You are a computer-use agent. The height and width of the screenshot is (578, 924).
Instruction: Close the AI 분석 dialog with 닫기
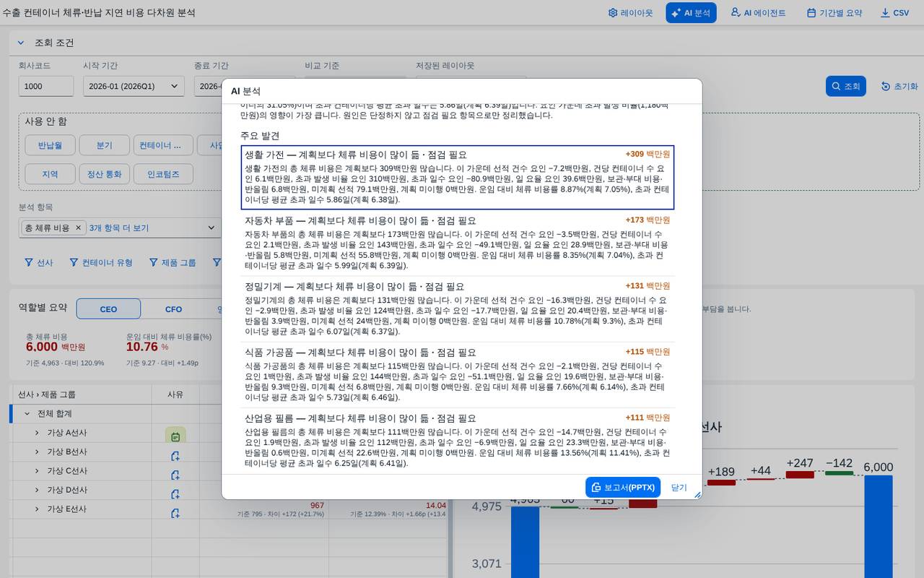(679, 487)
